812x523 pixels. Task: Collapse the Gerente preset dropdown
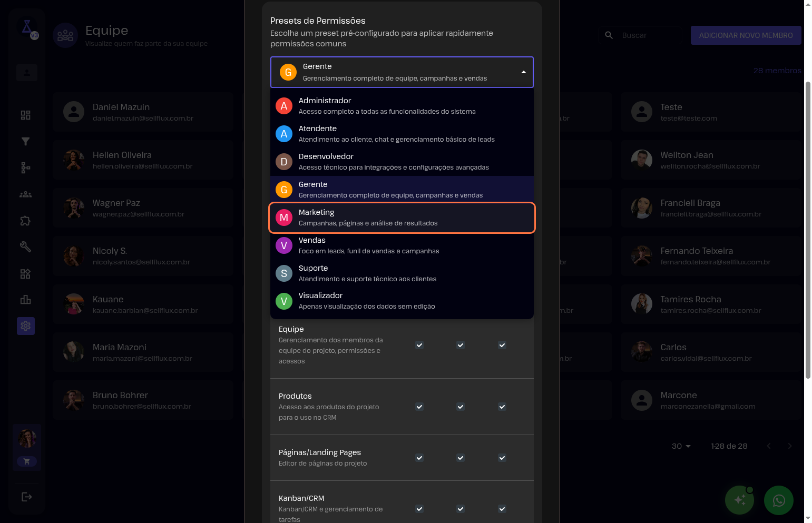pos(523,72)
